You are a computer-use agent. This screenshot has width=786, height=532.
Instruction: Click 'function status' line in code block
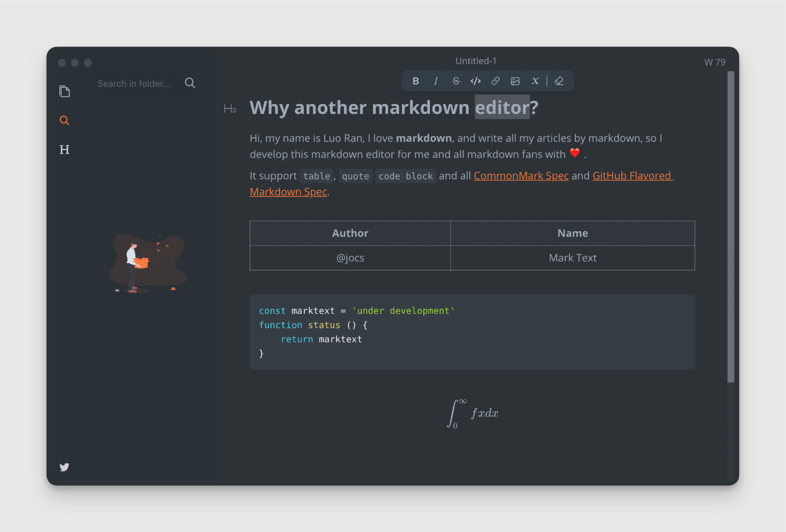click(313, 325)
